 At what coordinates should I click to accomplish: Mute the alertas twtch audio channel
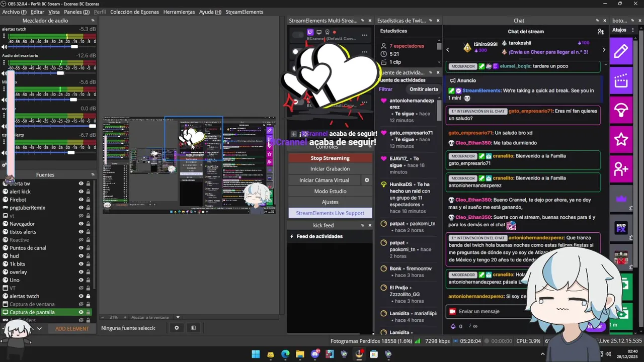(5, 47)
